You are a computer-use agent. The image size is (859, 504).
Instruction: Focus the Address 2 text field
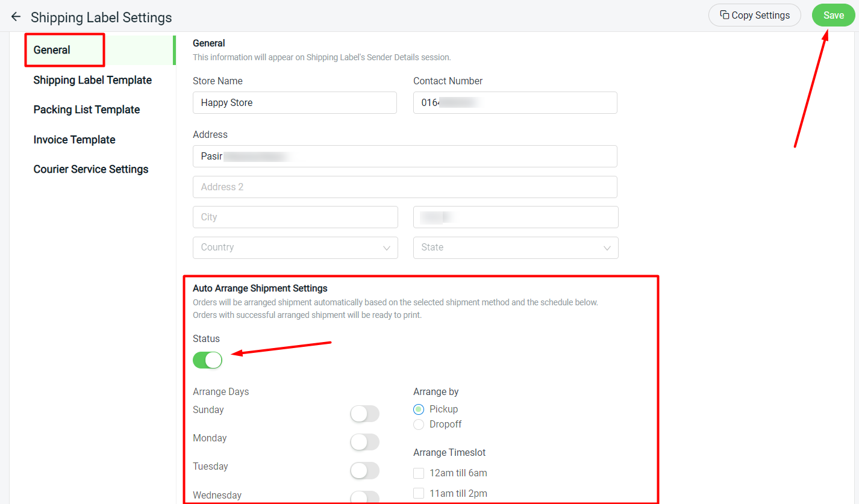(405, 187)
